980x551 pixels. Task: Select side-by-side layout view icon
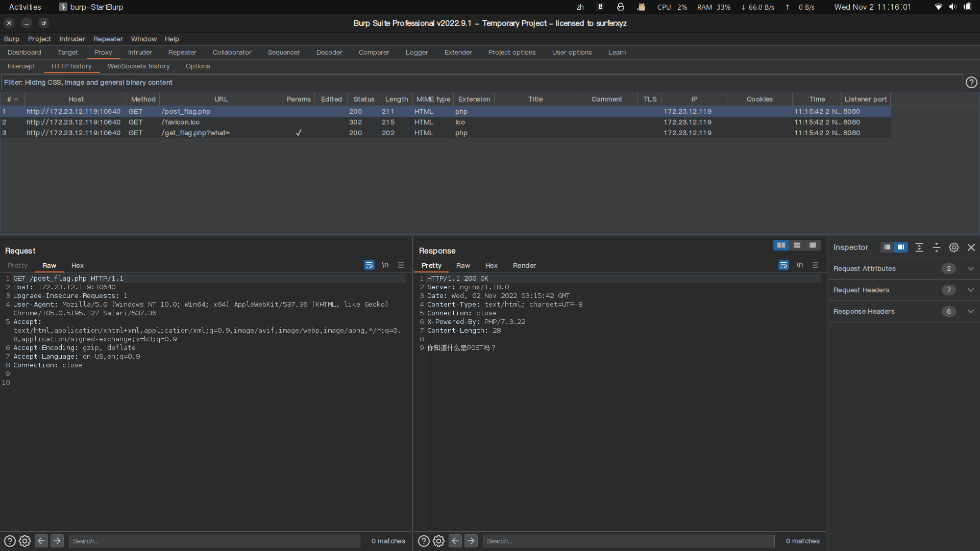tap(781, 245)
